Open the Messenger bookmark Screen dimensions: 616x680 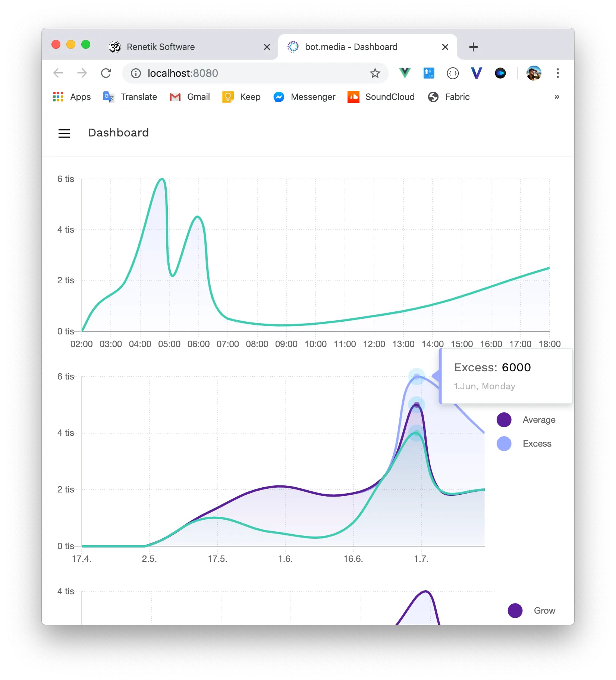(x=304, y=97)
